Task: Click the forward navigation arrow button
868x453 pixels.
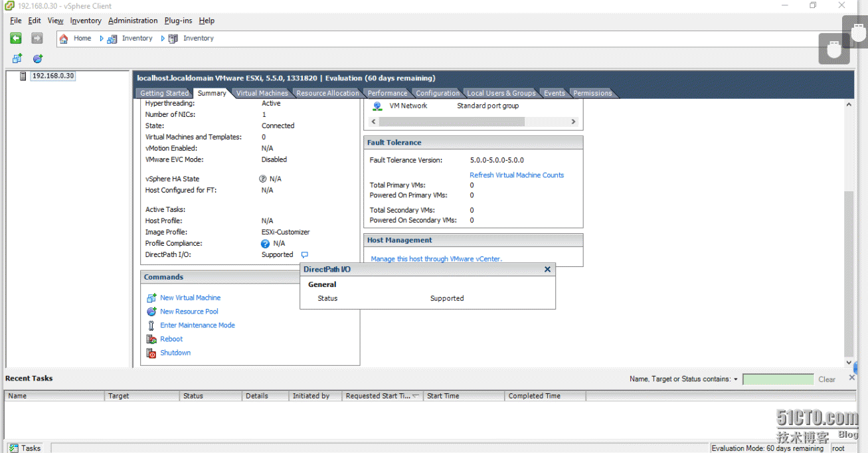Action: [37, 39]
